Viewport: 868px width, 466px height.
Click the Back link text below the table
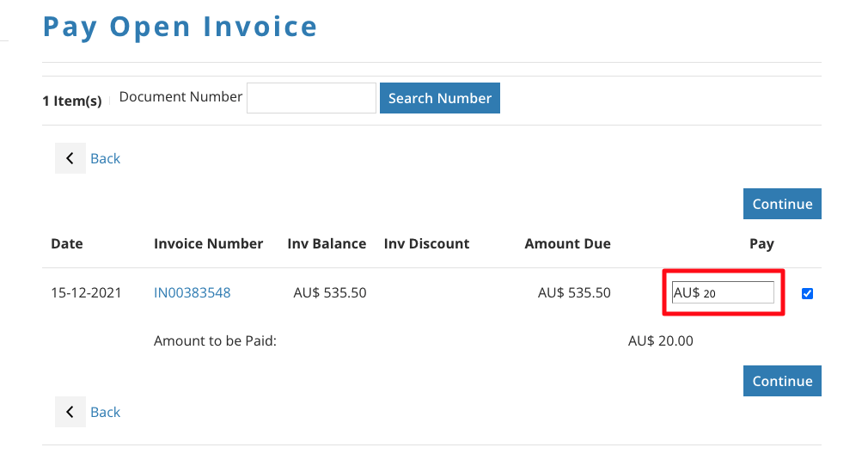[x=105, y=412]
